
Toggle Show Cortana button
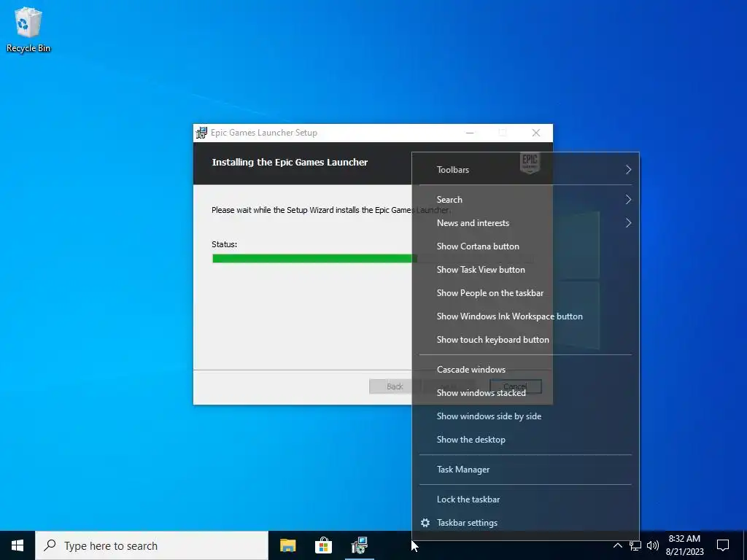(525, 246)
